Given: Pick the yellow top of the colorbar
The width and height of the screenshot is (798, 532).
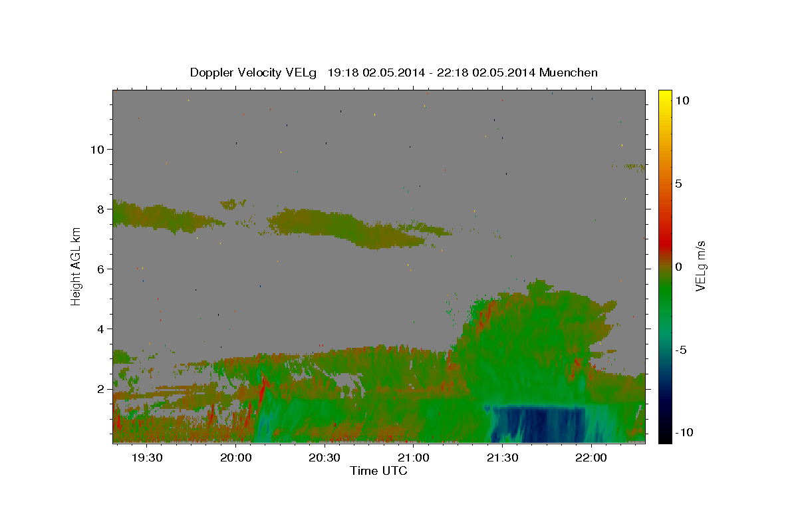Looking at the screenshot, I should click(x=665, y=96).
